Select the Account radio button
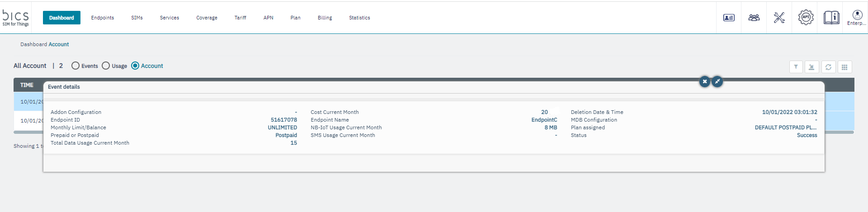Viewport: 868px width, 212px height. click(x=135, y=66)
